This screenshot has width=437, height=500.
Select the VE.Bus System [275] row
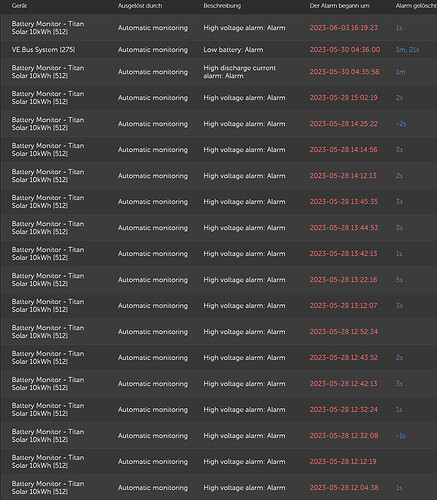(218, 50)
